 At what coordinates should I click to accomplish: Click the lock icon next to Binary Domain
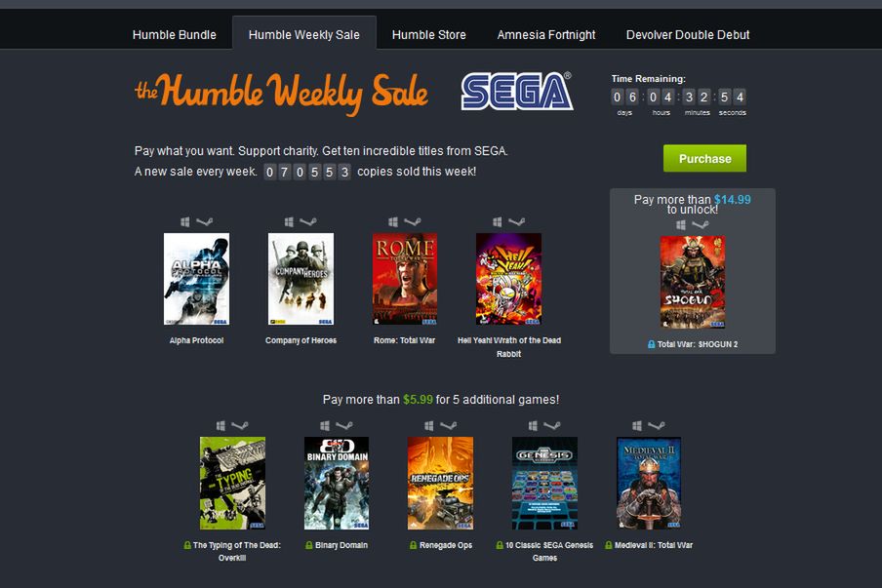point(309,545)
